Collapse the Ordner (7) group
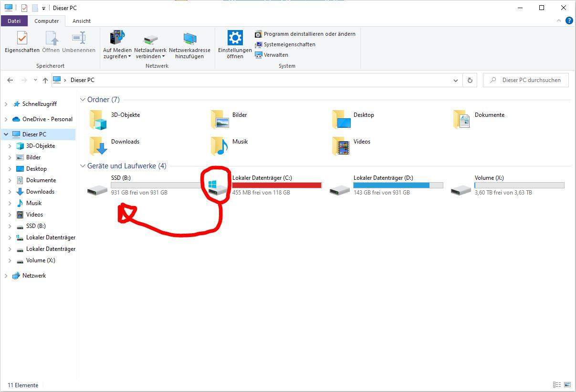 (83, 100)
